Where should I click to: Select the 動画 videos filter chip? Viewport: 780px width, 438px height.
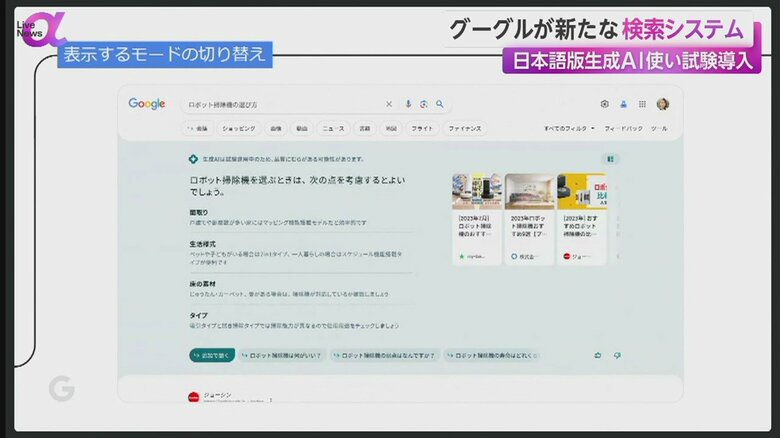302,128
